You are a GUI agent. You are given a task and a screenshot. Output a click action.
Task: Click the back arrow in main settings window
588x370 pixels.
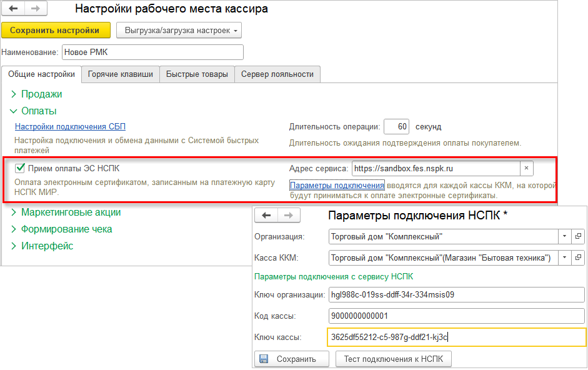(13, 9)
